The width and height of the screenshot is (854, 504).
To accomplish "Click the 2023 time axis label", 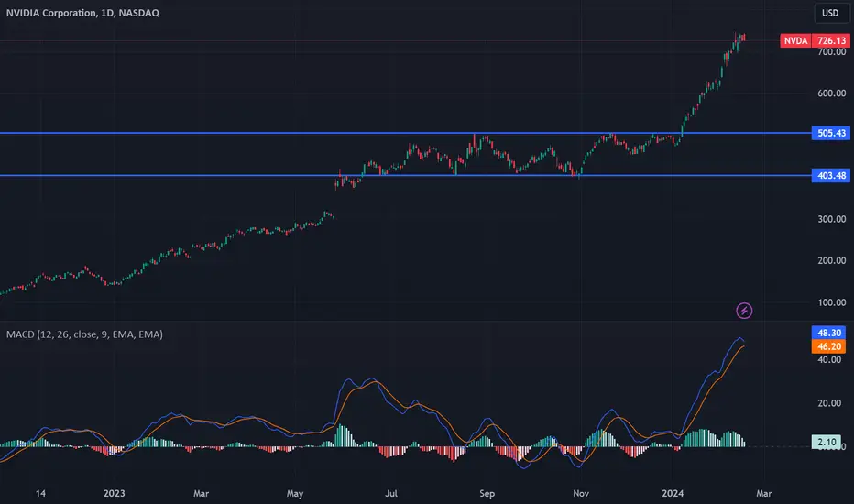I will coord(114,493).
